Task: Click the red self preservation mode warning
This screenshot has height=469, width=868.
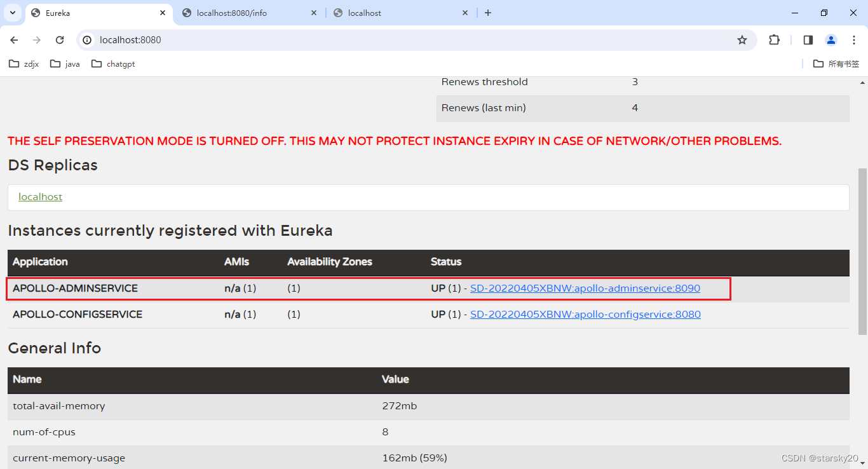Action: 395,141
